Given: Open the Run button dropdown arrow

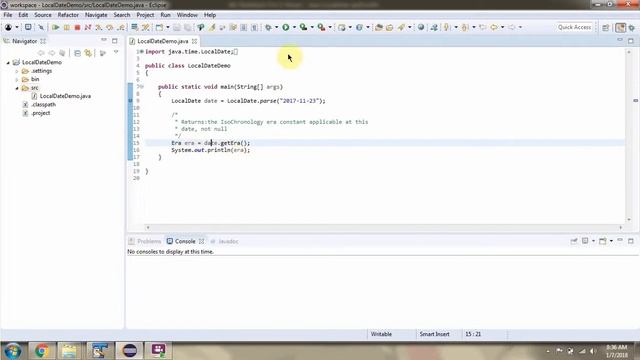Looking at the screenshot, I should pyautogui.click(x=294, y=27).
